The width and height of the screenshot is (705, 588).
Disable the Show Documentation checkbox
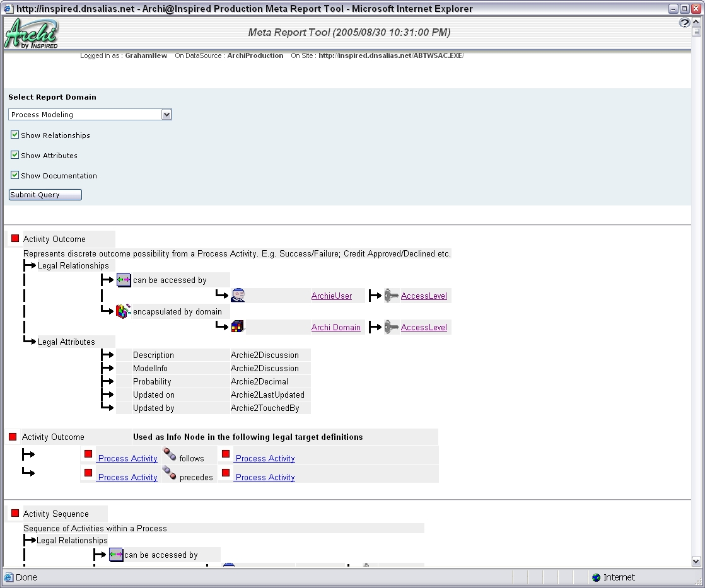pyautogui.click(x=15, y=175)
